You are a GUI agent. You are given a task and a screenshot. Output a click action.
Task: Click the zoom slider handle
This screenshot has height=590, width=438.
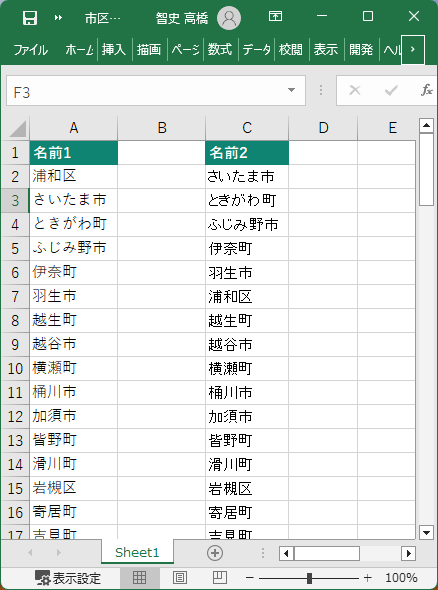(x=309, y=578)
